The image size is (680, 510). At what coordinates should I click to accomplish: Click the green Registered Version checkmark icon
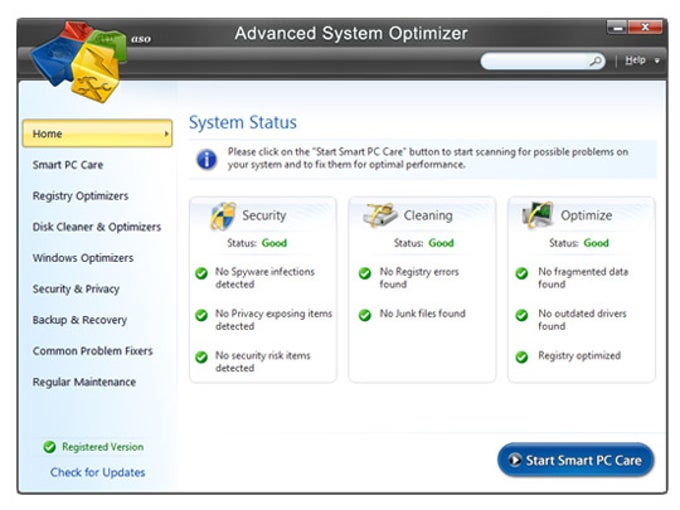tap(49, 448)
